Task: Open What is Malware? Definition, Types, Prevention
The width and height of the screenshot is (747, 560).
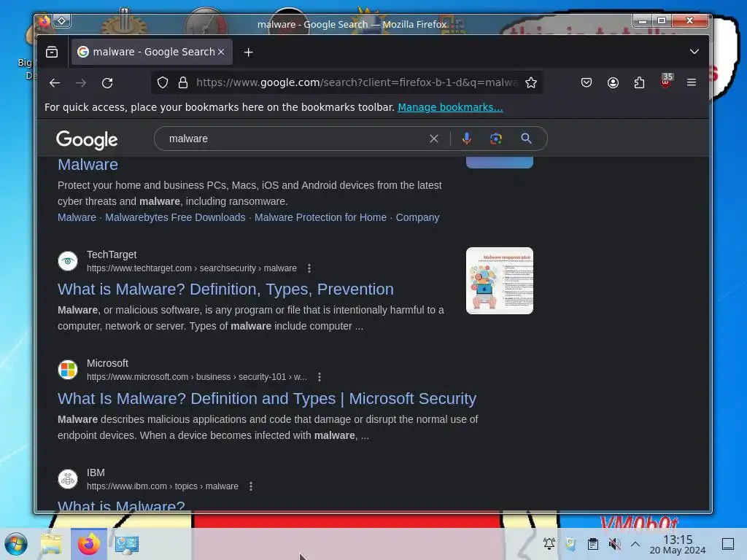Action: (x=226, y=289)
